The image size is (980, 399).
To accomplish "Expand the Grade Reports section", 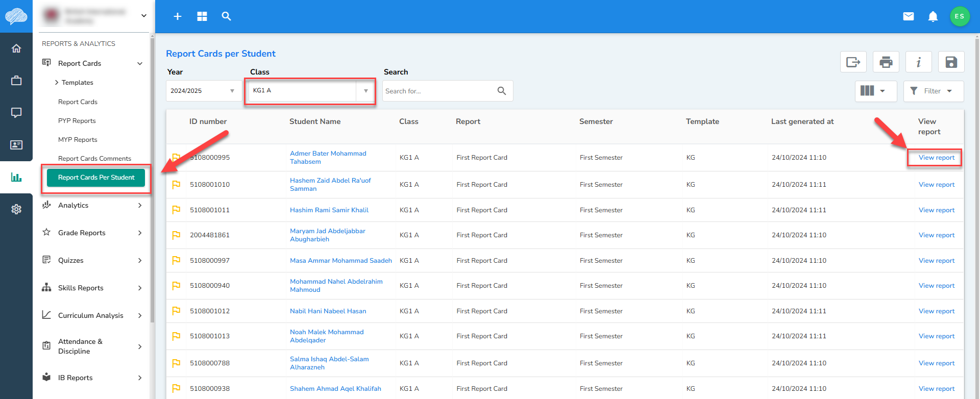I will click(x=140, y=233).
